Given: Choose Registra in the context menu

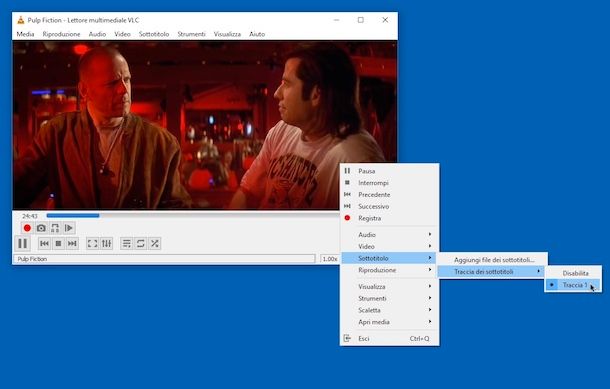Looking at the screenshot, I should pyautogui.click(x=389, y=218).
